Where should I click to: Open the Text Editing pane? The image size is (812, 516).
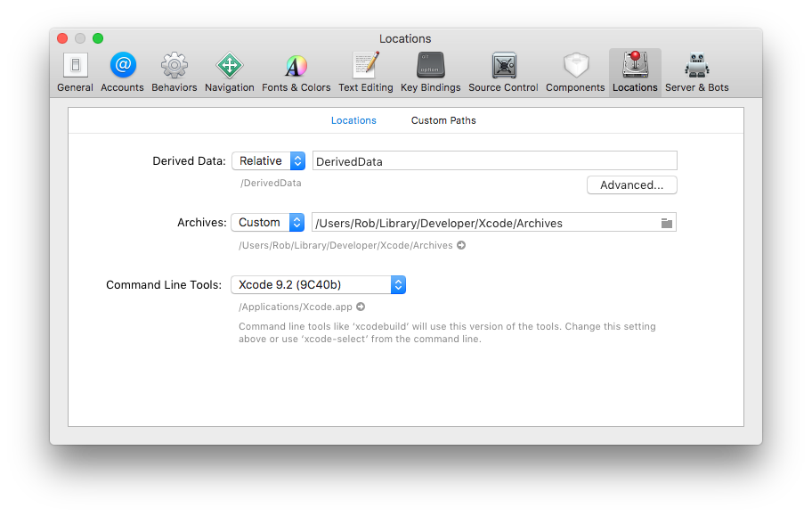(366, 72)
